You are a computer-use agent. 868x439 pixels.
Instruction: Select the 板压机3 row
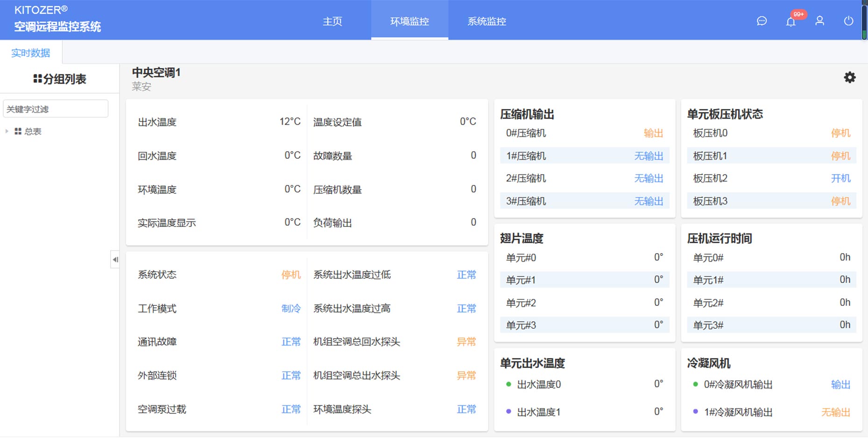click(771, 201)
